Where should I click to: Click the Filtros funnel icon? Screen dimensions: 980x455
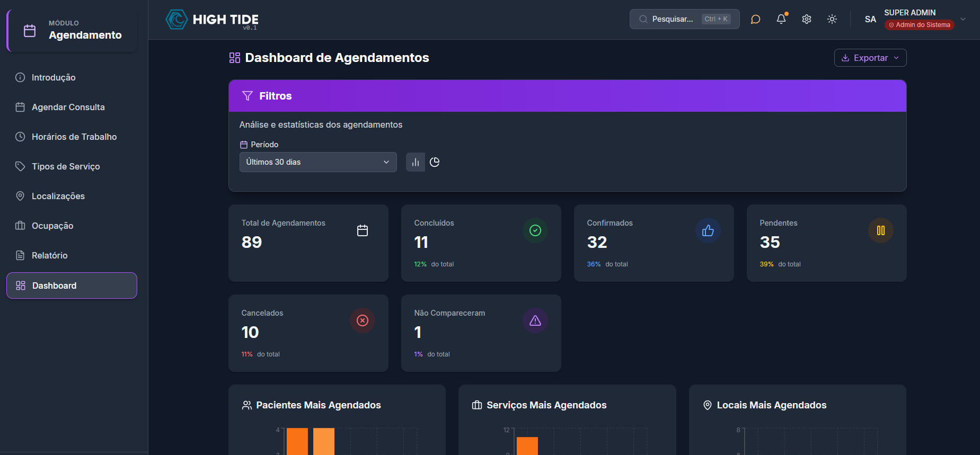tap(247, 96)
